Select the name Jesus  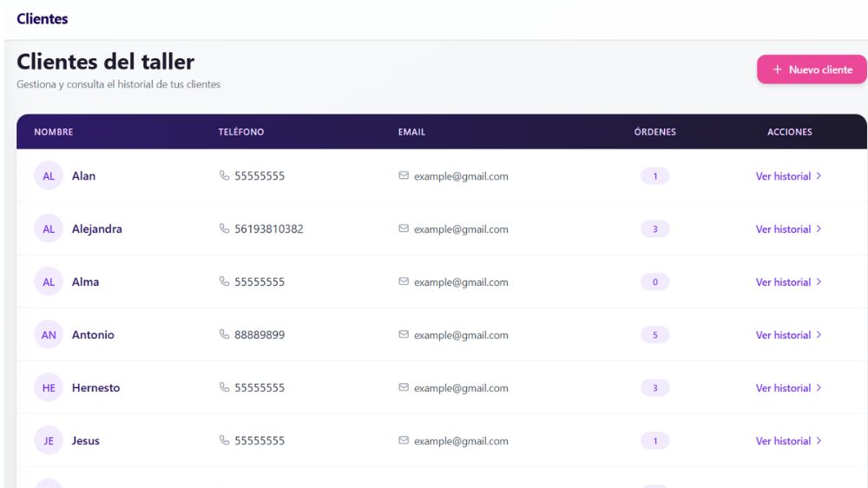[x=86, y=441]
